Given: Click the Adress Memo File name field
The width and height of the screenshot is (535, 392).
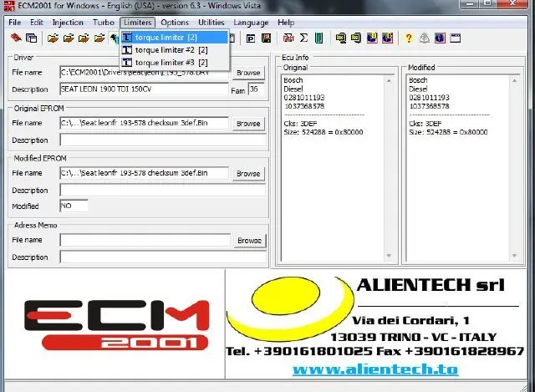Looking at the screenshot, I should (x=145, y=240).
